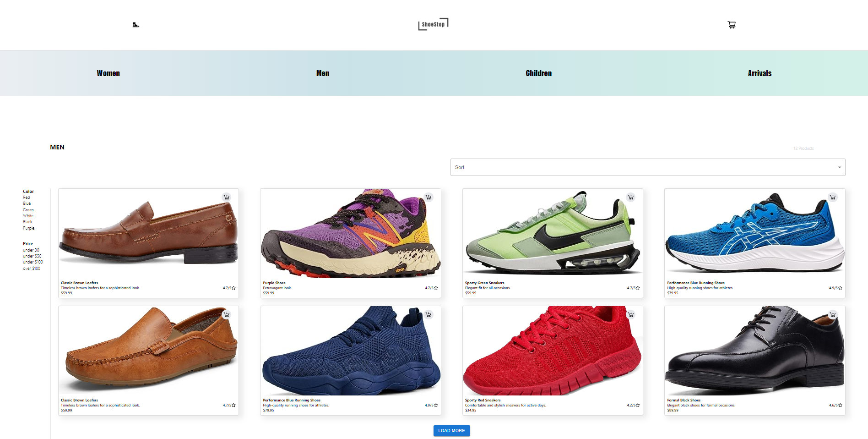
Task: Click the ShoeStop logo
Action: [x=433, y=24]
